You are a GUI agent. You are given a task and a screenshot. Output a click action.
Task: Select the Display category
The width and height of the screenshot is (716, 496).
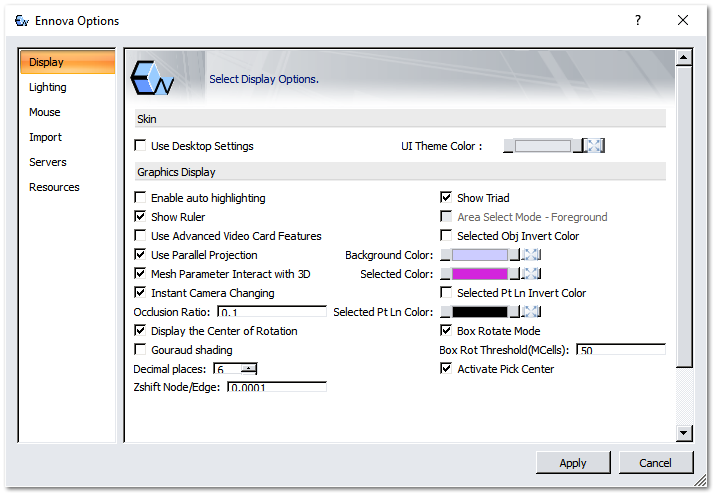point(68,62)
